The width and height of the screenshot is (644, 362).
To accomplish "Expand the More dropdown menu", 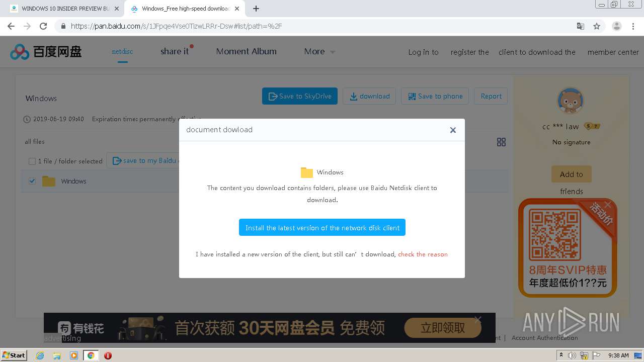I will 319,51.
